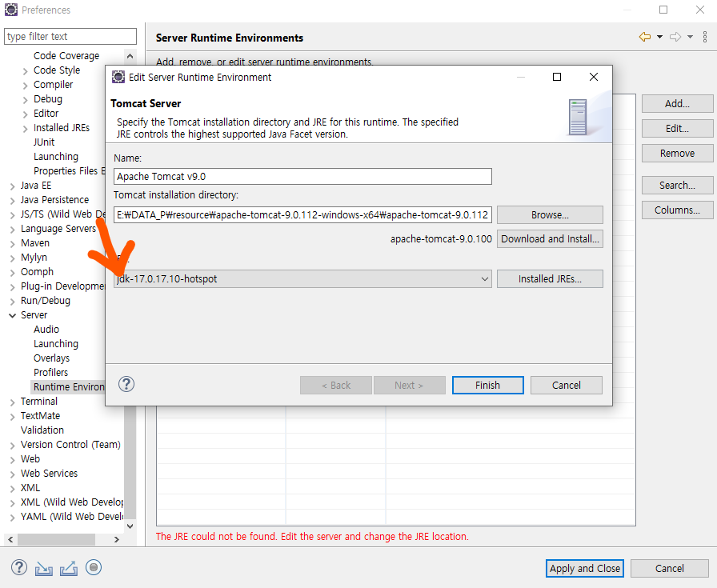Cancel the Preferences window
The height and width of the screenshot is (588, 717).
pos(670,568)
